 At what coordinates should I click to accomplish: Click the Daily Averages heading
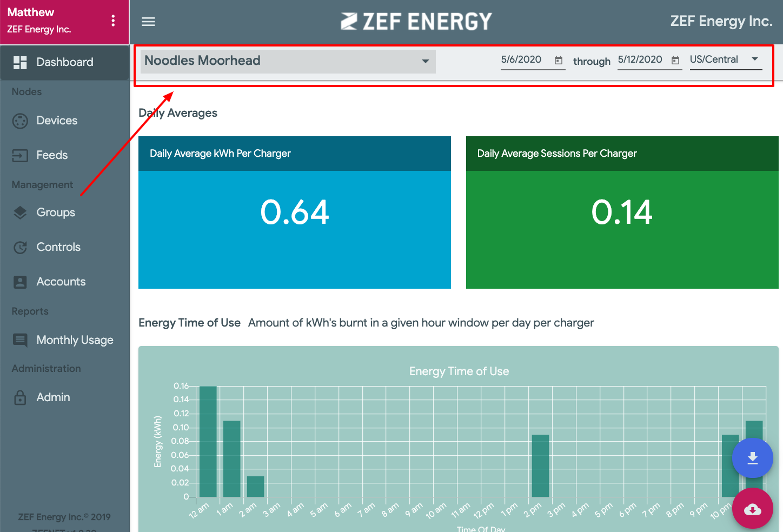click(x=178, y=113)
